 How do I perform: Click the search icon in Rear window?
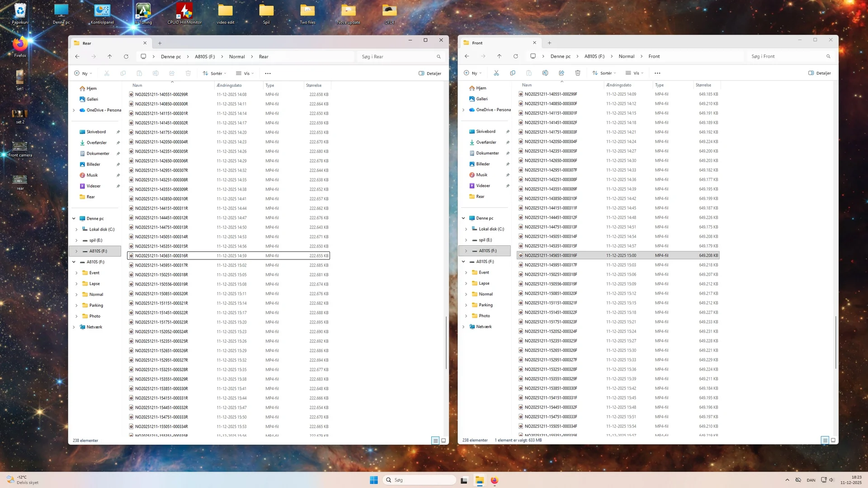(439, 56)
